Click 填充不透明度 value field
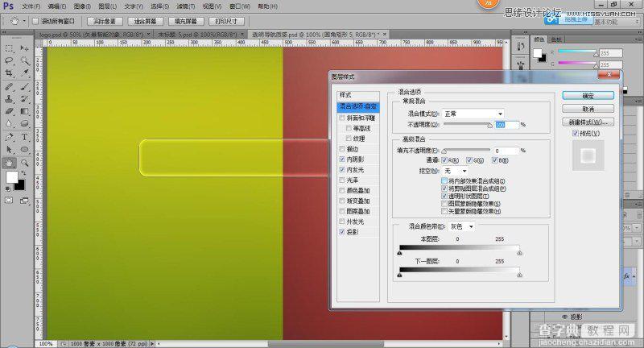The width and height of the screenshot is (644, 348). click(x=506, y=151)
